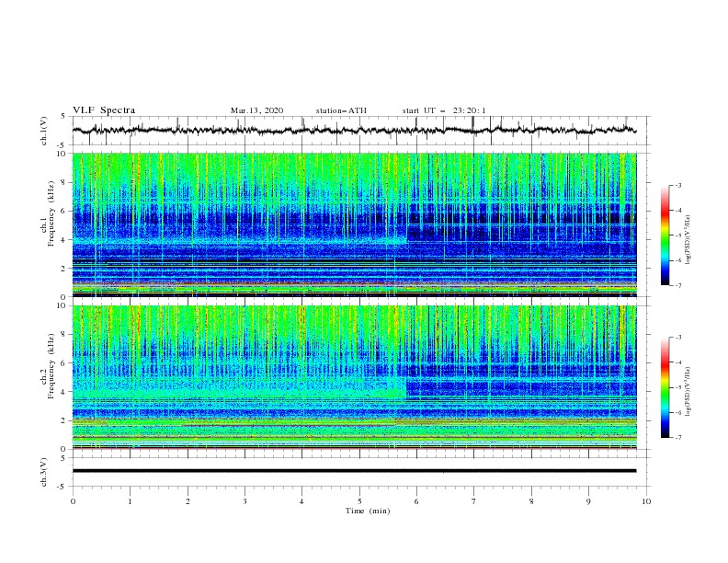Viewport: 728px width, 563px height.
Task: Click time axis tick label "1"
Action: tap(130, 501)
